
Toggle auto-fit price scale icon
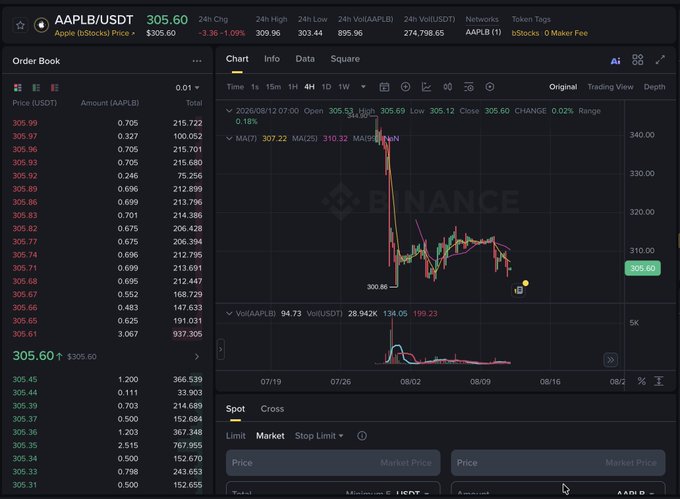pos(659,381)
